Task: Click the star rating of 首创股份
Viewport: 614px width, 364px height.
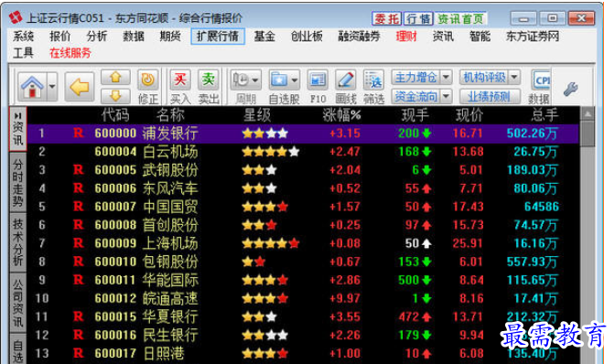Action: coord(259,225)
